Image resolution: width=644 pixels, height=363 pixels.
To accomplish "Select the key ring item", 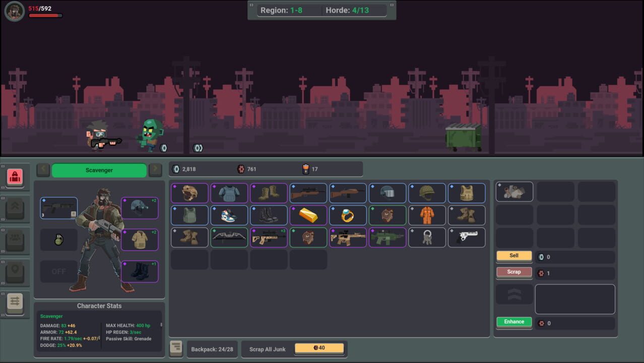I will [x=427, y=237].
